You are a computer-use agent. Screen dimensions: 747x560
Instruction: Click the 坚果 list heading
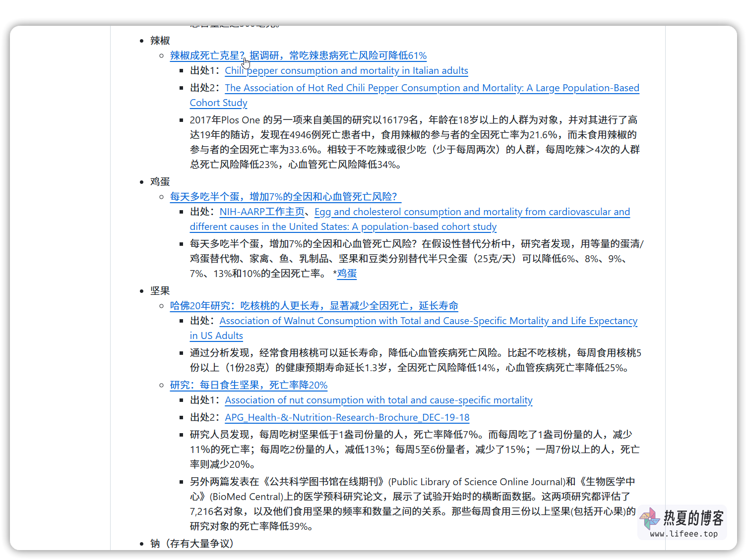click(x=160, y=291)
